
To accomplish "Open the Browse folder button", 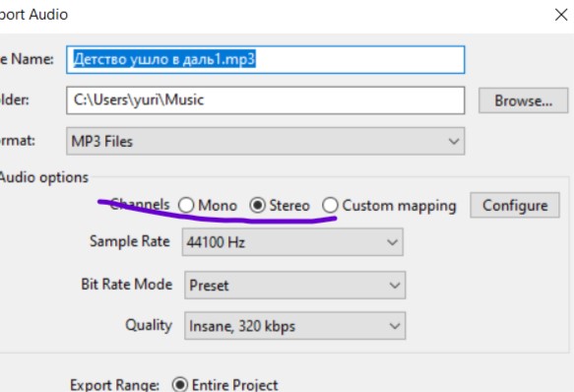I will point(523,100).
